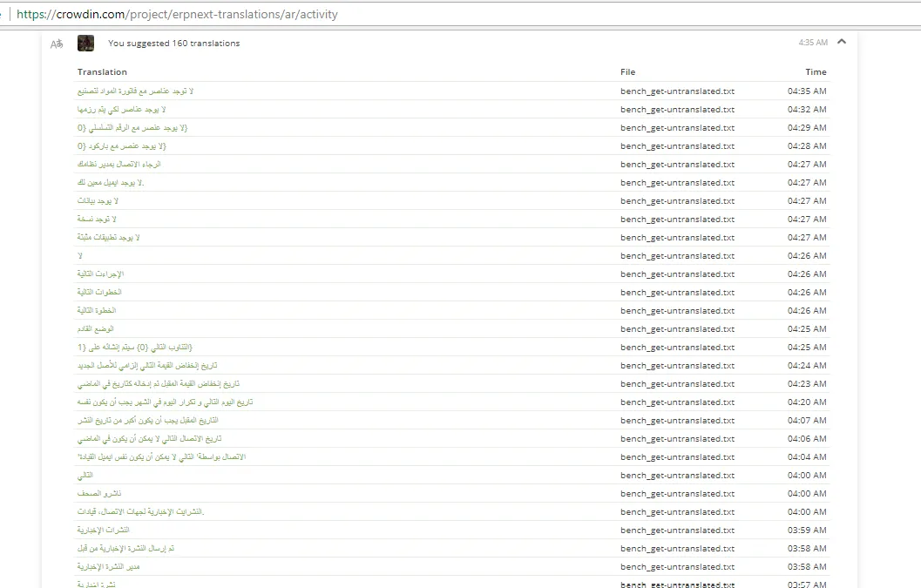The height and width of the screenshot is (588, 921).
Task: Collapse the 160 translations activity group
Action: click(841, 42)
